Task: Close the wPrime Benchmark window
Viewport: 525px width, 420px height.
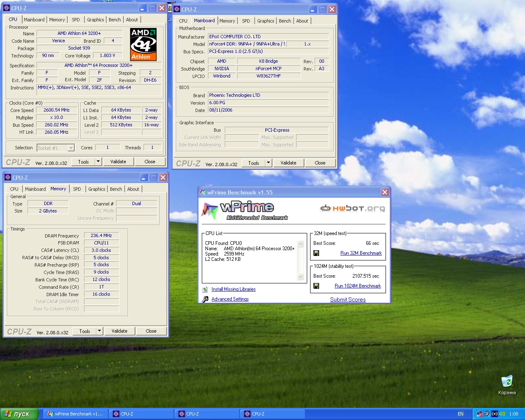Action: click(385, 192)
